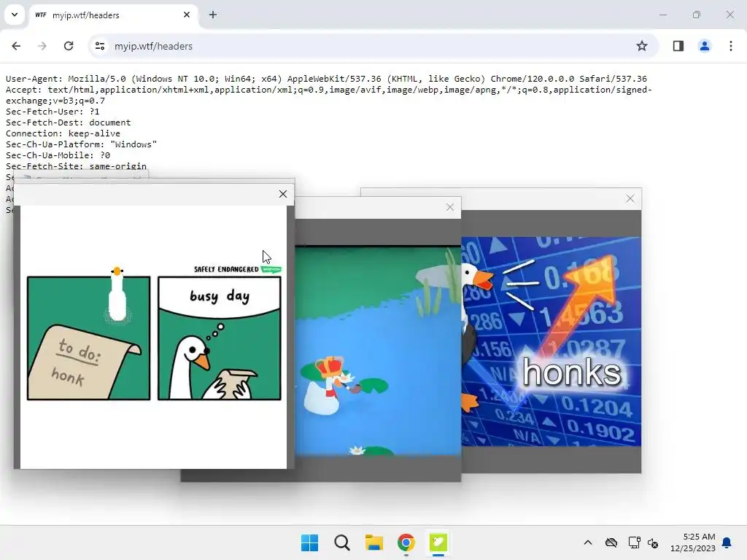
Task: Select the myip.wtf/headers tab
Action: [115, 15]
